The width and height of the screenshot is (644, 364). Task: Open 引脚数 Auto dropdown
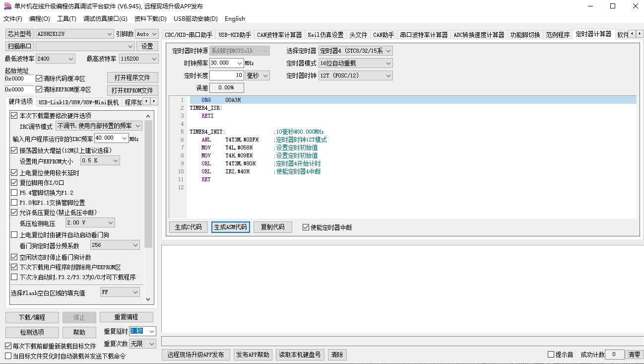click(x=147, y=34)
